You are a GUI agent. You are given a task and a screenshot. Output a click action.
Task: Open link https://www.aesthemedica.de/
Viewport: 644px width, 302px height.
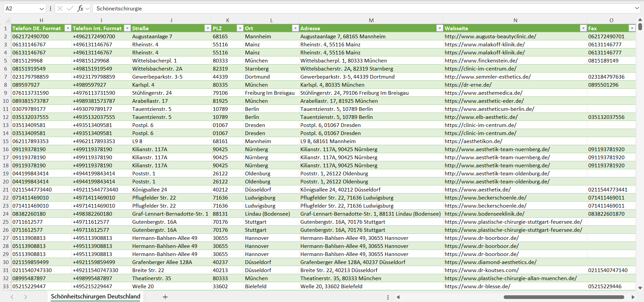[484, 93]
